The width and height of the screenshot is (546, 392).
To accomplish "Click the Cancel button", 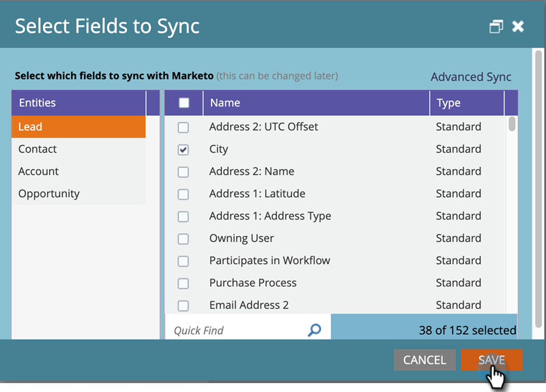I will tap(425, 360).
